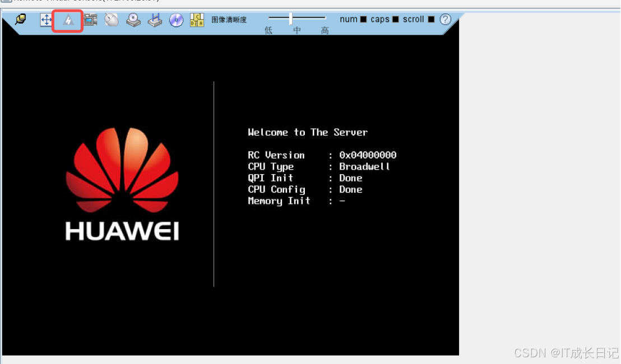The height and width of the screenshot is (364, 621).
Task: Click the 'Welcome to The Server' text
Action: 308,132
